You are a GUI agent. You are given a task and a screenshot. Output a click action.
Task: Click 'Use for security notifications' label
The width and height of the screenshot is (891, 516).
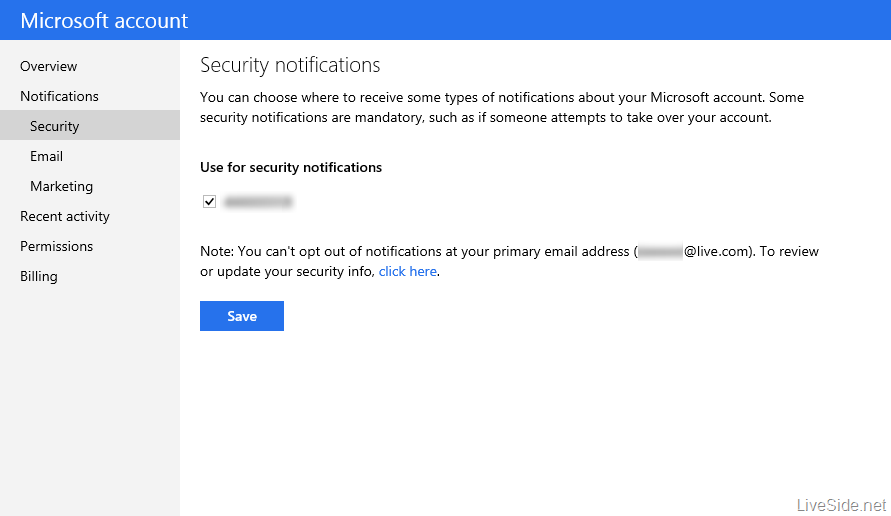(x=291, y=167)
